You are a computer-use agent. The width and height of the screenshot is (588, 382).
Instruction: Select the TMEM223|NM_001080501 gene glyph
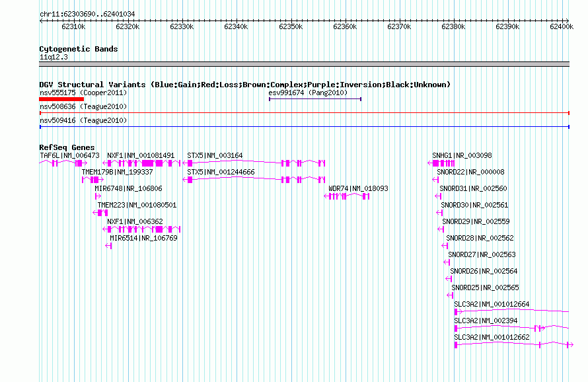point(100,212)
